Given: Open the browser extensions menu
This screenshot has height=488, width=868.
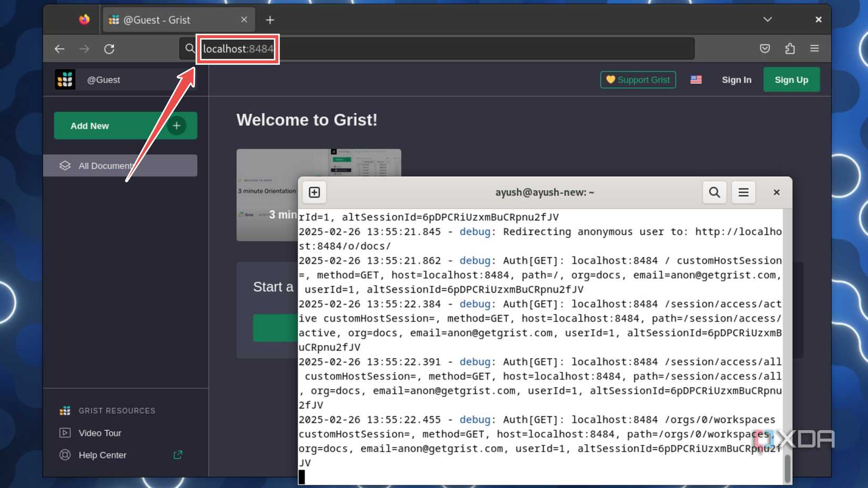Looking at the screenshot, I should point(790,48).
